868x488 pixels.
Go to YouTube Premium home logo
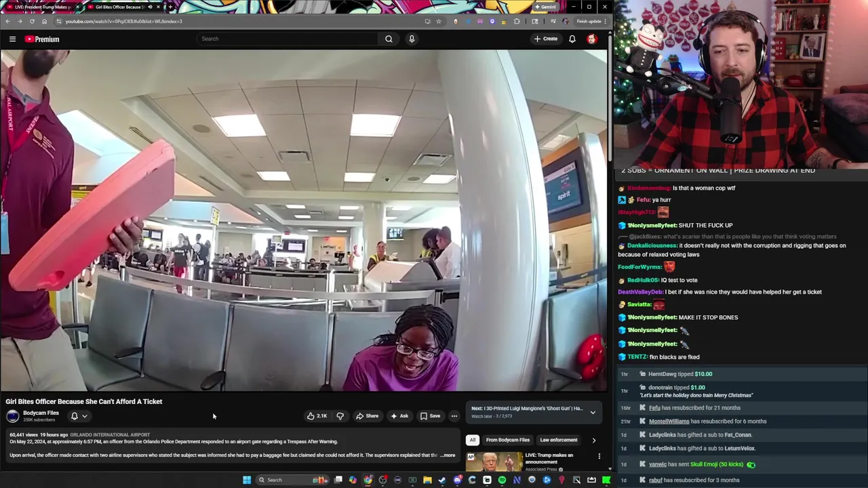42,39
